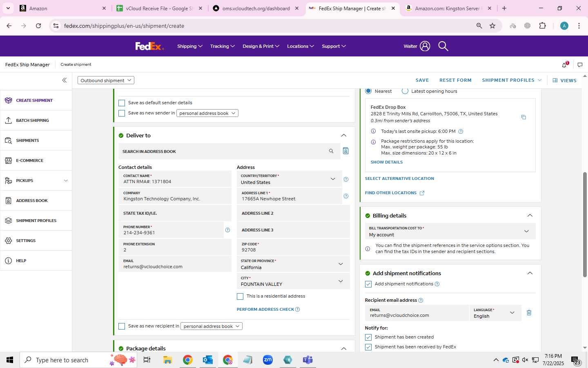Go to Batch Shipping in sidebar
This screenshot has height=368, width=588.
[36, 120]
